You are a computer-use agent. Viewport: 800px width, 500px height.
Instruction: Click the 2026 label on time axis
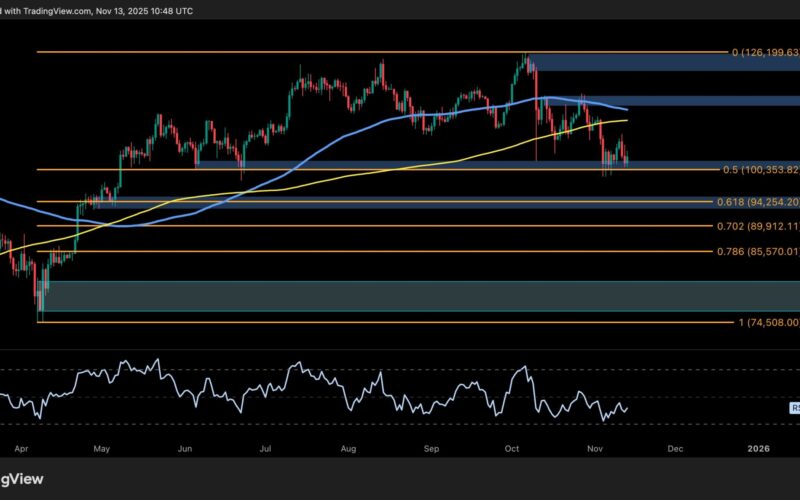[x=759, y=450]
